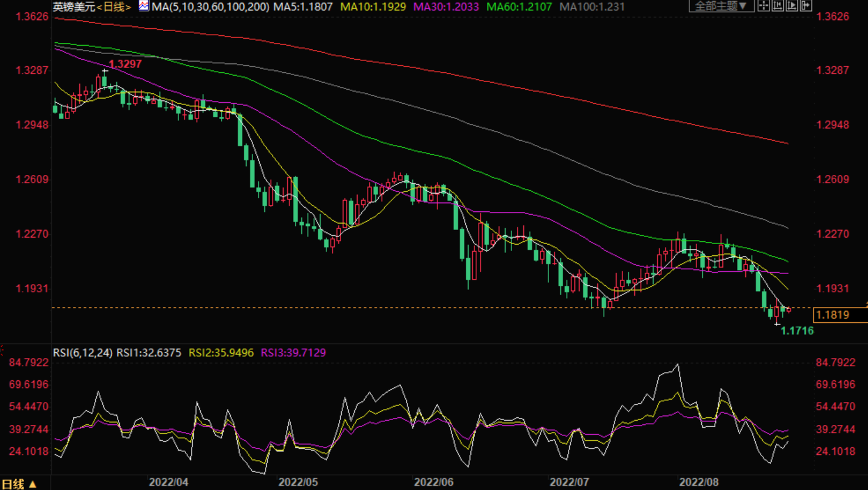
Task: Click the low price marker 1.1716
Action: click(x=797, y=331)
